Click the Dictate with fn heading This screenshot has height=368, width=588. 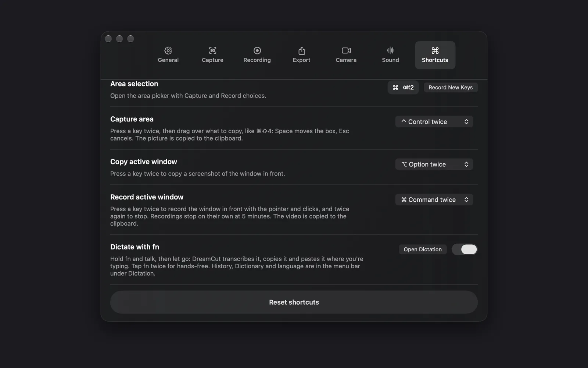(135, 247)
